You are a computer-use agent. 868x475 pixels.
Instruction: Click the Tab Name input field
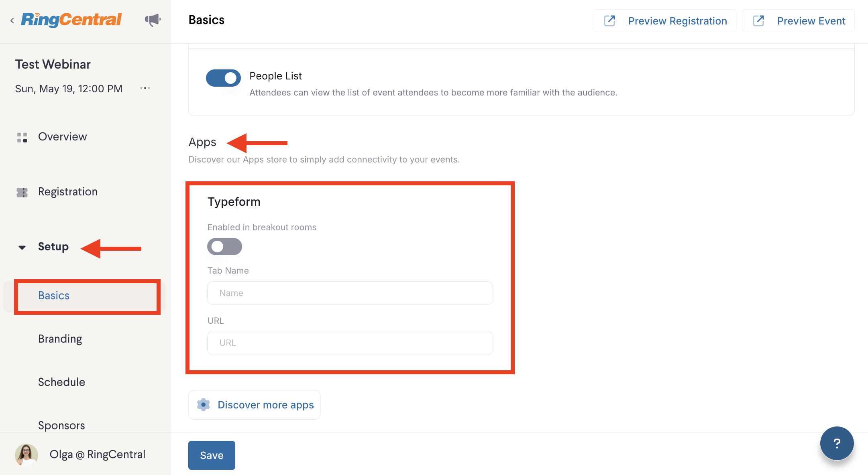pos(350,293)
